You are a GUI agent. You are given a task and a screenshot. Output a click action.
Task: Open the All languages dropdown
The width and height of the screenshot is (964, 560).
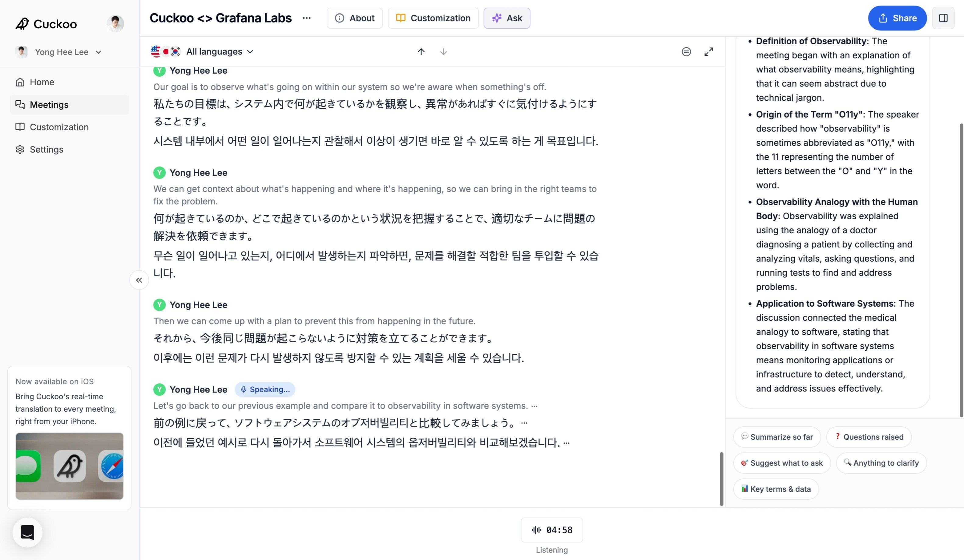pos(220,51)
